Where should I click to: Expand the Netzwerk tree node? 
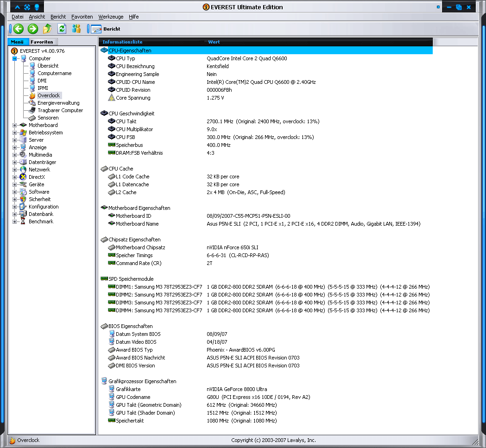(14, 170)
